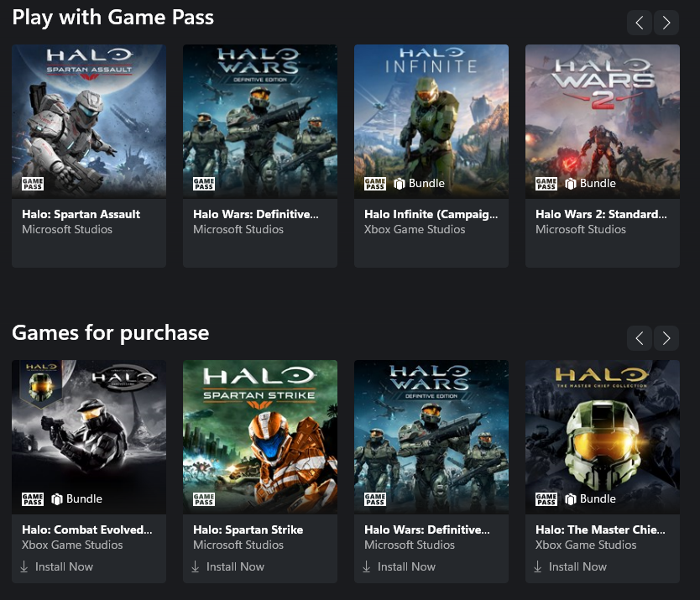Click the Halo Infinite (Campaig... title

(x=431, y=214)
